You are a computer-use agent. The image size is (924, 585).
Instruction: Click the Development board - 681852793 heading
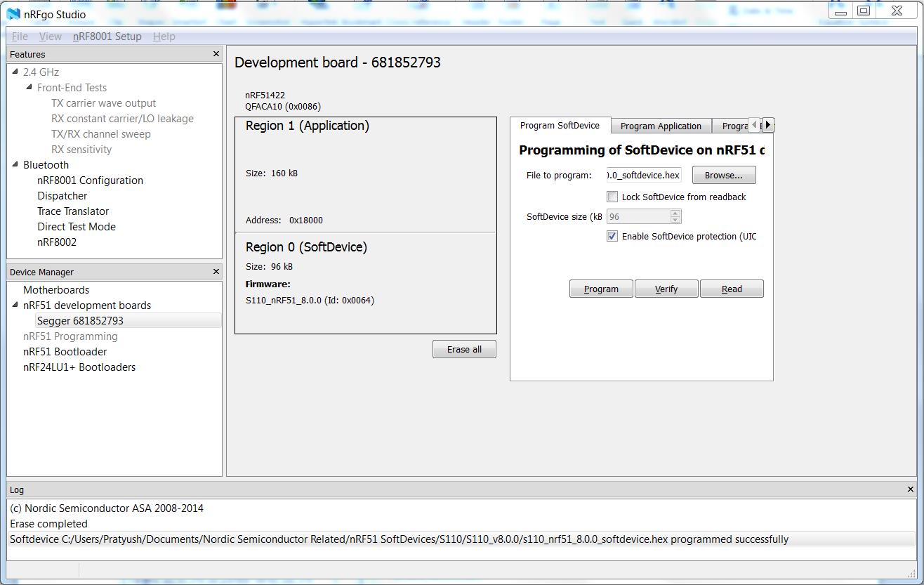[338, 62]
